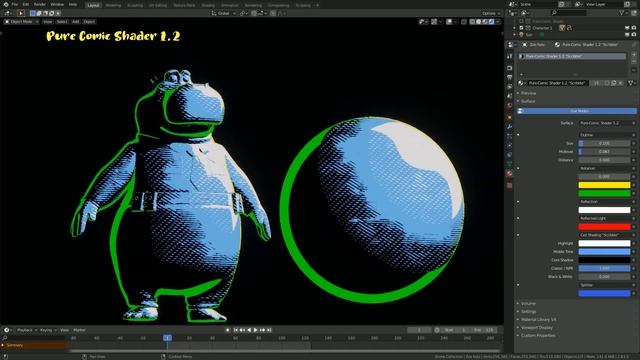Click the outliner filter funnel icon

[622, 13]
